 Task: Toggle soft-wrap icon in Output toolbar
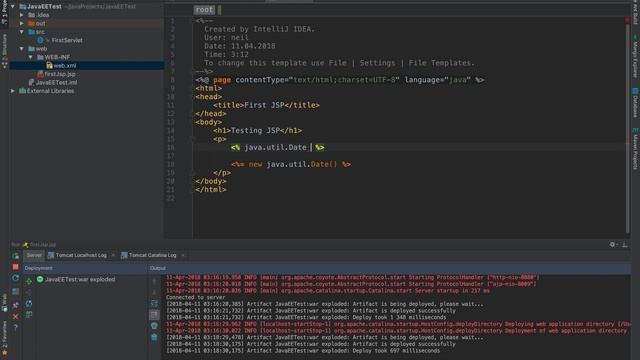coord(154,304)
